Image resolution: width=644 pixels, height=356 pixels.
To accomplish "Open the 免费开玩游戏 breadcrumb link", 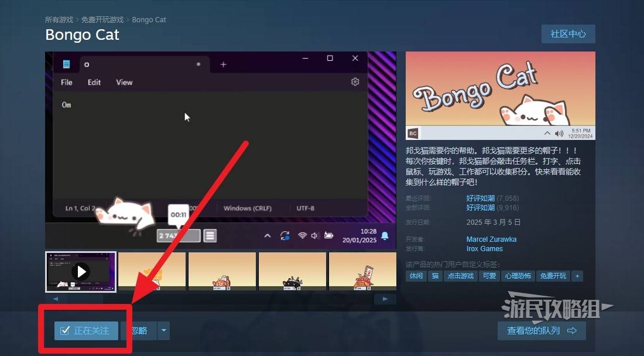I will point(102,20).
